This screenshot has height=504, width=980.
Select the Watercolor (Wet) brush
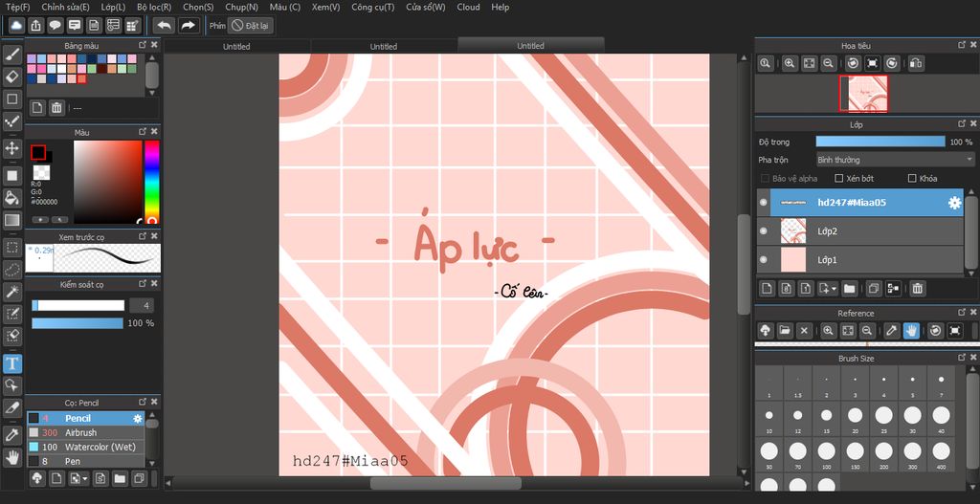tap(85, 448)
